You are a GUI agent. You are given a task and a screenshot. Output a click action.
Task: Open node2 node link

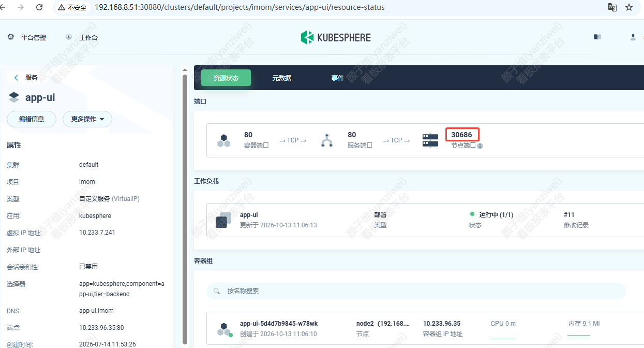[383, 323]
